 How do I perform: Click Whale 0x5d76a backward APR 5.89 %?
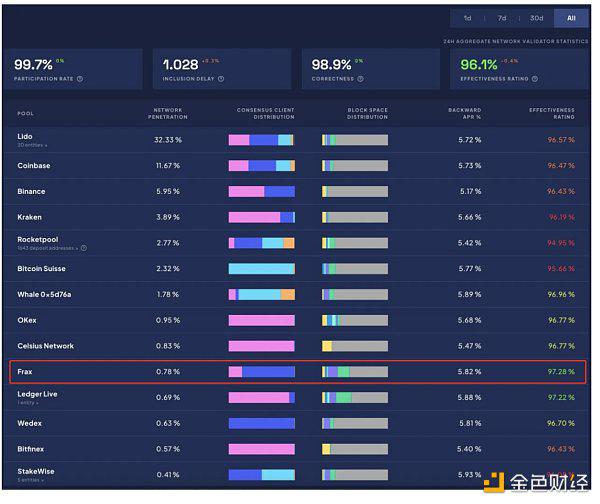[469, 294]
